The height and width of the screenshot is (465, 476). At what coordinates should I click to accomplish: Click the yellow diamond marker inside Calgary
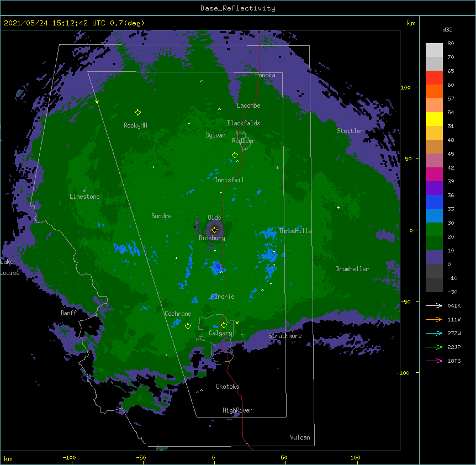(x=224, y=325)
